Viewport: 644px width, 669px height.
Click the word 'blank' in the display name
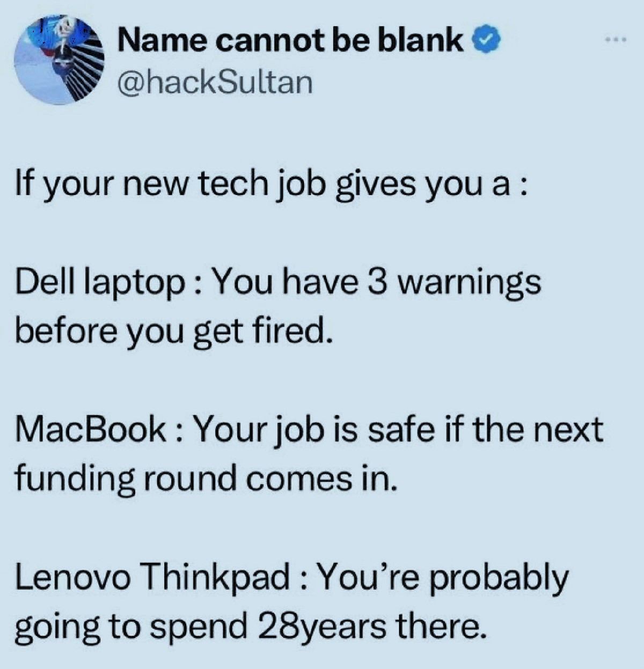pyautogui.click(x=420, y=40)
